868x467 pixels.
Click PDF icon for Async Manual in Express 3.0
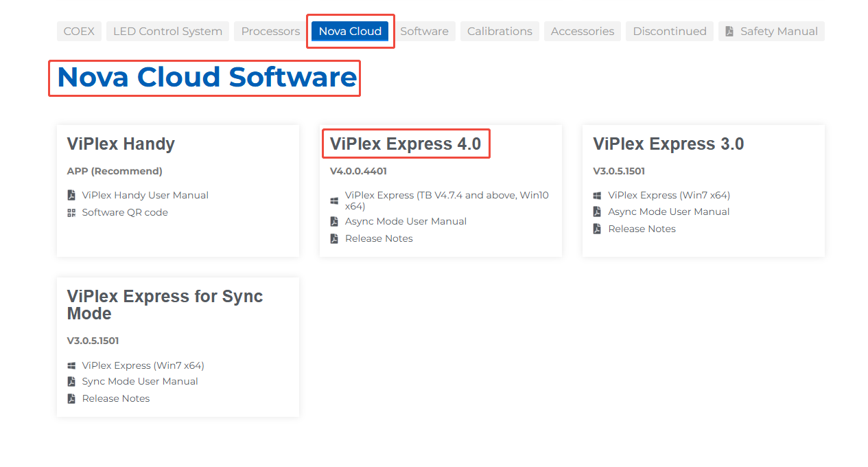pos(597,212)
